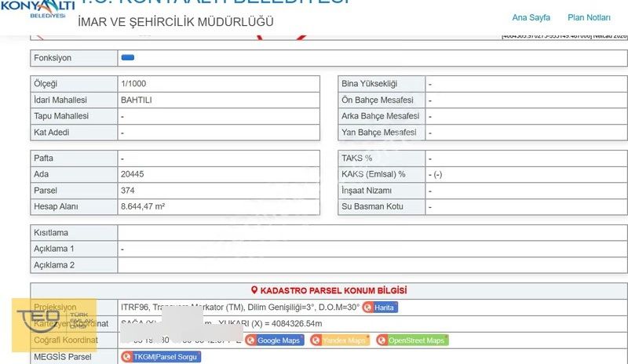Screen dimensions: 628x364
Task: Open the Plan Notları link
Action: click(x=589, y=17)
